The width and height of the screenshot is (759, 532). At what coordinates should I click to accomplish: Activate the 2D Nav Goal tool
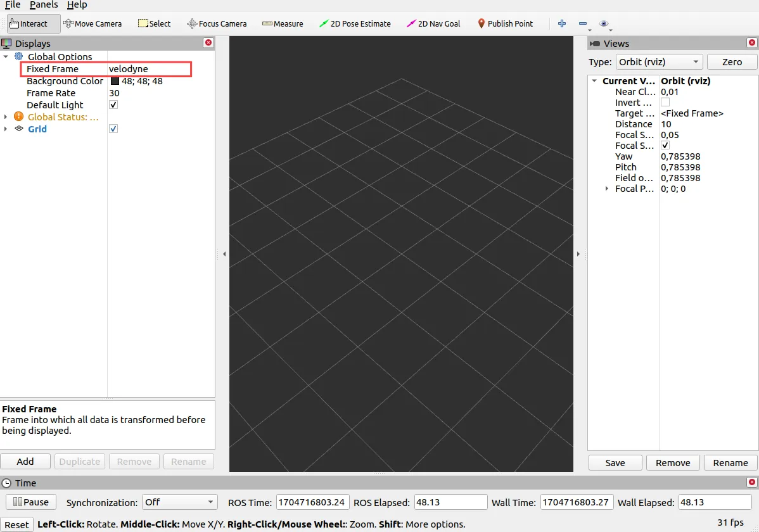[x=433, y=24]
